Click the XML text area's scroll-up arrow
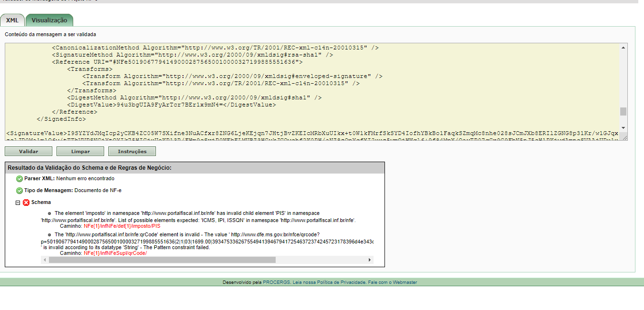644x310 pixels. coord(623,48)
